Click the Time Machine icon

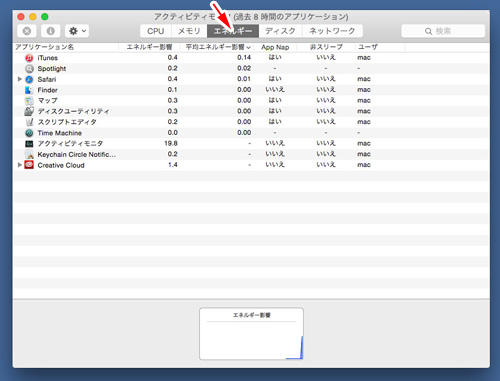click(x=29, y=133)
